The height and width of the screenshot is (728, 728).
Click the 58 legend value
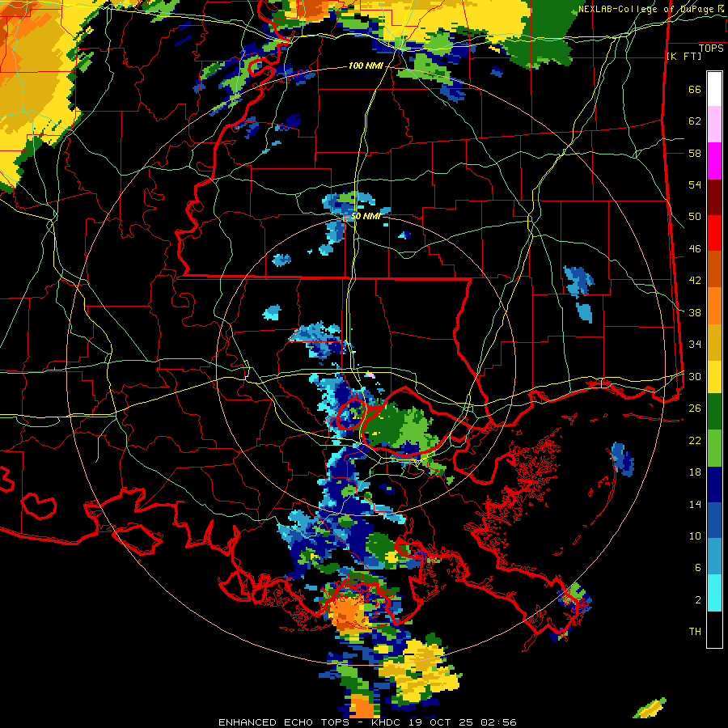coord(695,153)
